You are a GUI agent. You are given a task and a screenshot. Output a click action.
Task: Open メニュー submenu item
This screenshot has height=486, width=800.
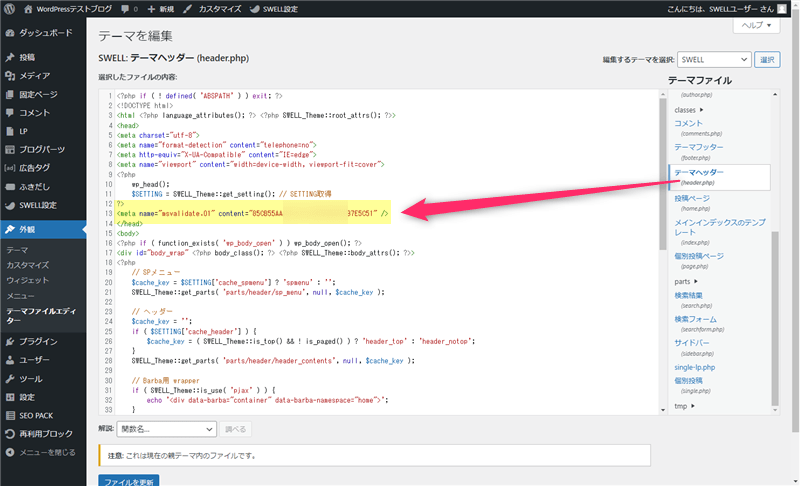[20, 296]
